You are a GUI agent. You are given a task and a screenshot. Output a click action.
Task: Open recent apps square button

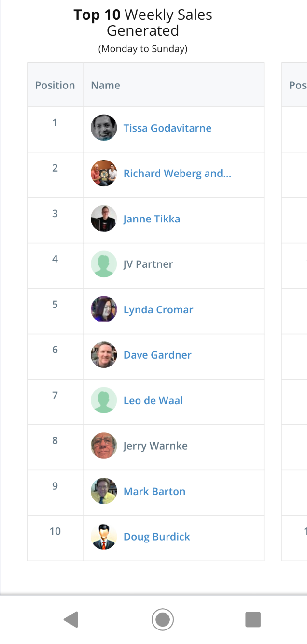click(x=253, y=619)
